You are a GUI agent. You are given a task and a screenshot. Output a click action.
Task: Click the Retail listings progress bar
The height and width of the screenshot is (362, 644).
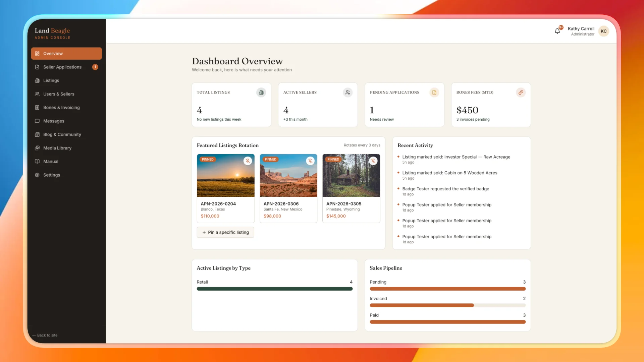point(275,289)
